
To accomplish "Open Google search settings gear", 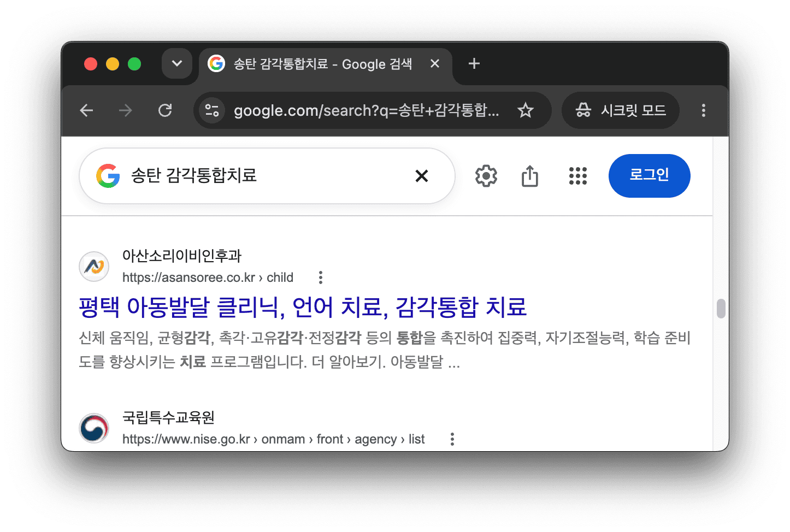I will [x=486, y=176].
